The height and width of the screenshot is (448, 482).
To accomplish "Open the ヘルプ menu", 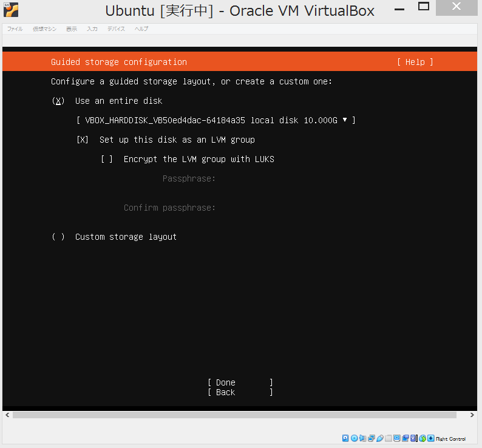I will coord(141,29).
